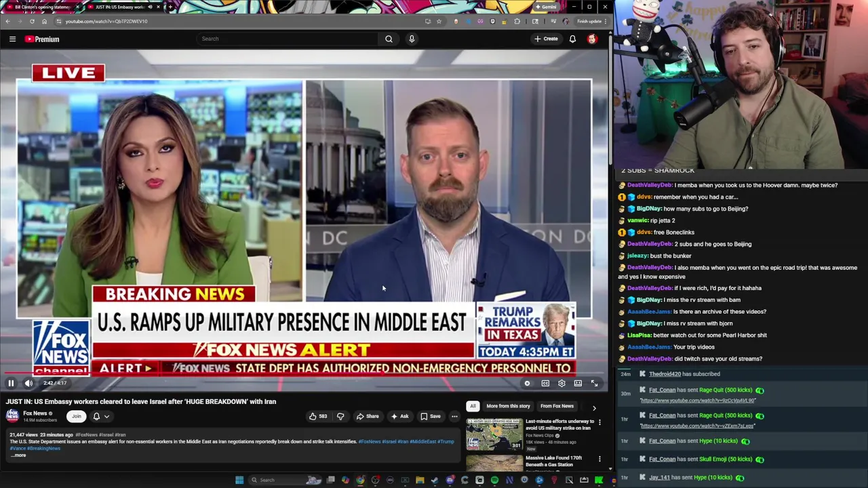Open the Spotify taskbar icon
The width and height of the screenshot is (868, 488).
click(x=494, y=480)
